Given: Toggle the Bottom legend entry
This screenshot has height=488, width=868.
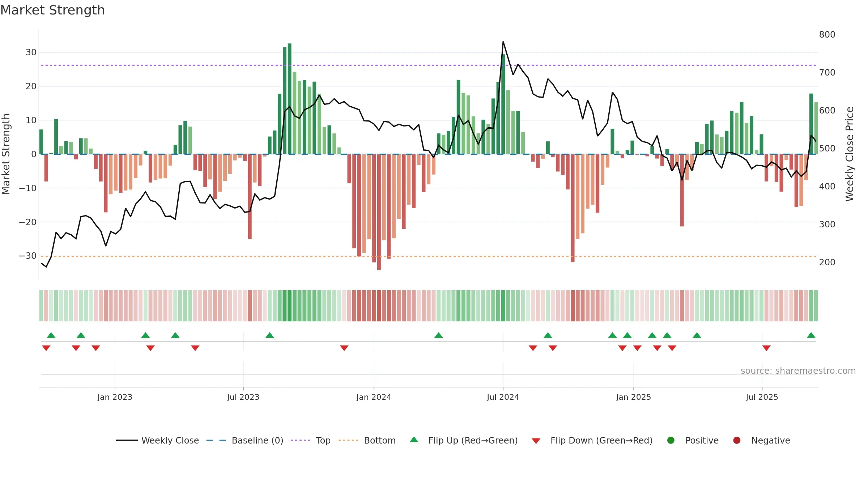Looking at the screenshot, I should point(367,440).
